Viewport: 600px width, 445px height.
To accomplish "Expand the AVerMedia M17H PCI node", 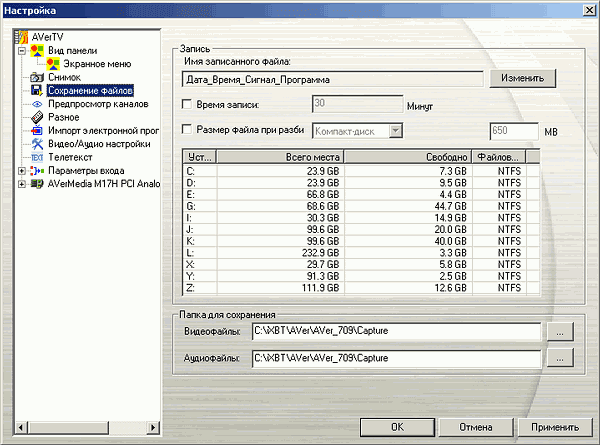I will point(22,184).
